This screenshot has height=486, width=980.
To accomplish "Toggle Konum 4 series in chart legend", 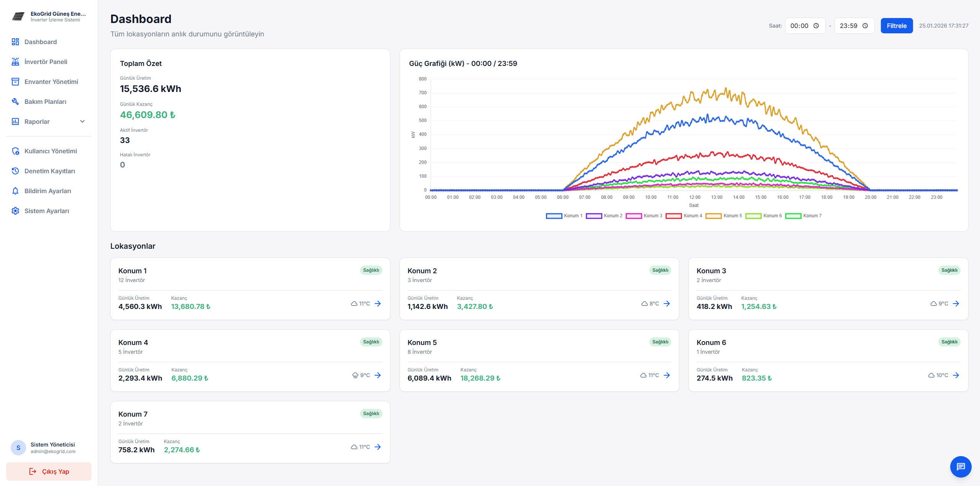I will pos(683,216).
